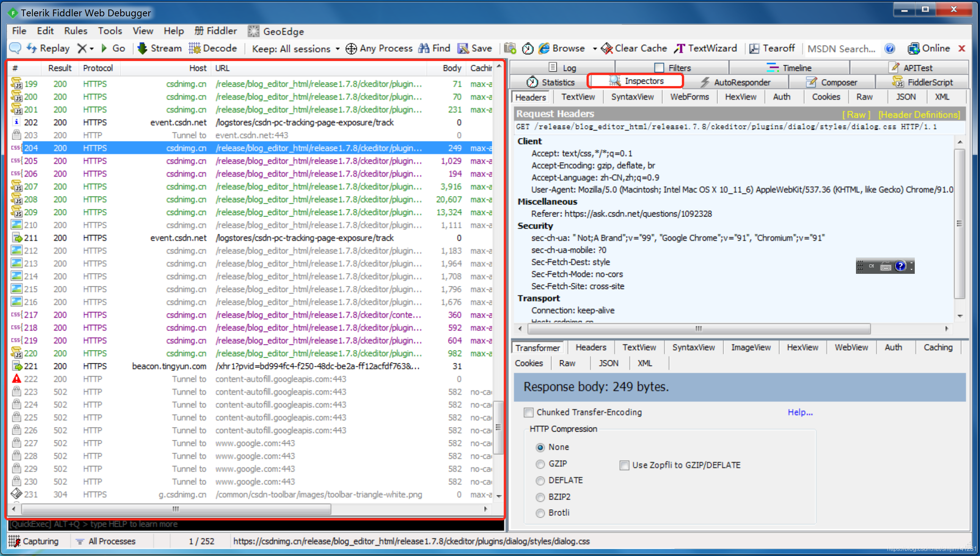Viewport: 980px width, 556px height.
Task: Open the response ImageView tab
Action: pos(751,347)
